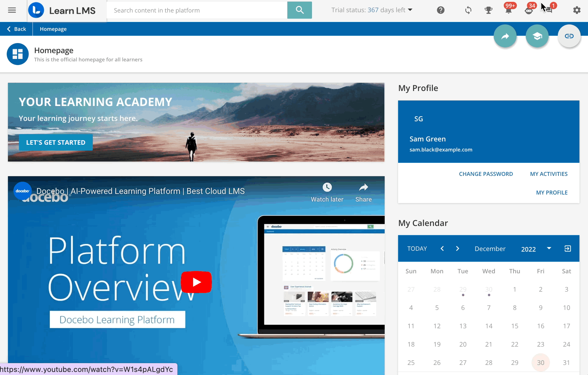Go to next calendar month
The image size is (588, 375).
click(x=457, y=249)
